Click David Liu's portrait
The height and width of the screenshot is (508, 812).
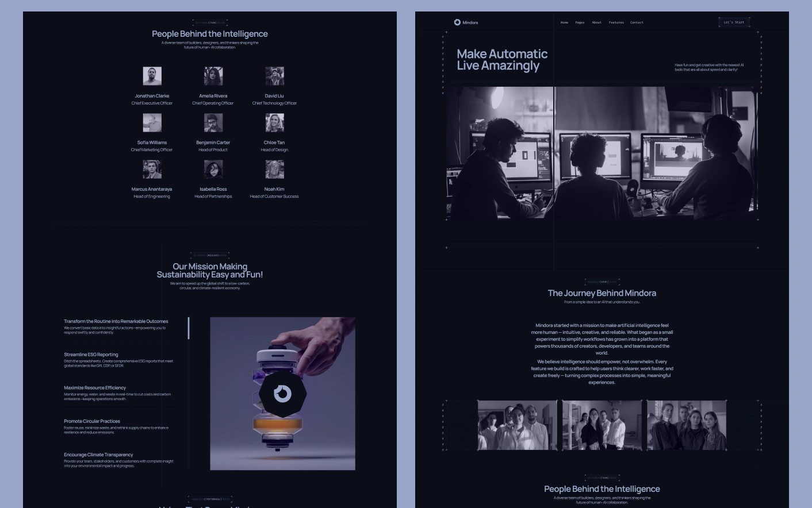point(274,76)
